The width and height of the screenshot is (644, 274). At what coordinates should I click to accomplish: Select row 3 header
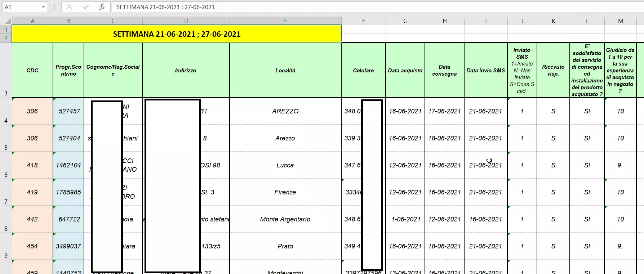6,70
